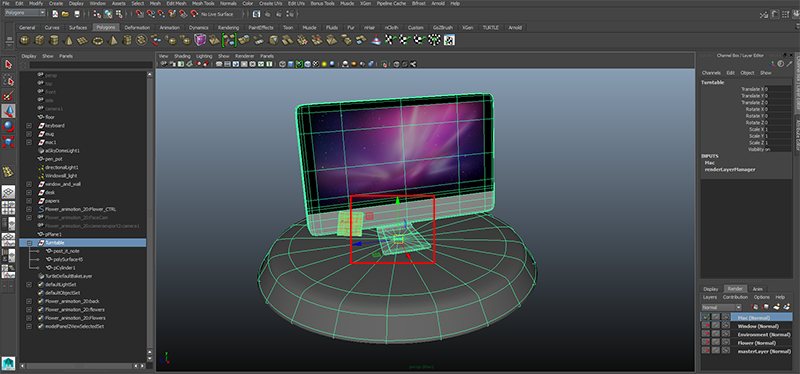Viewport: 800px width, 374px height.
Task: Click the Maya home icon at bottom left
Action: [8, 363]
